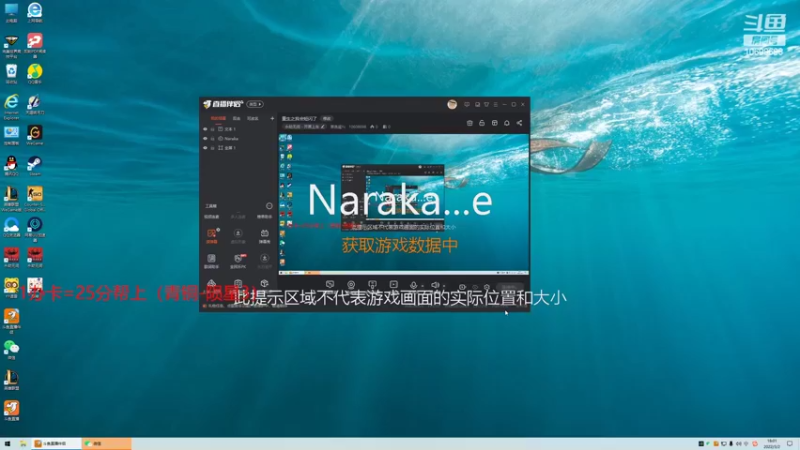Open the tool with the red new badge
The width and height of the screenshot is (800, 450).
coord(238,261)
